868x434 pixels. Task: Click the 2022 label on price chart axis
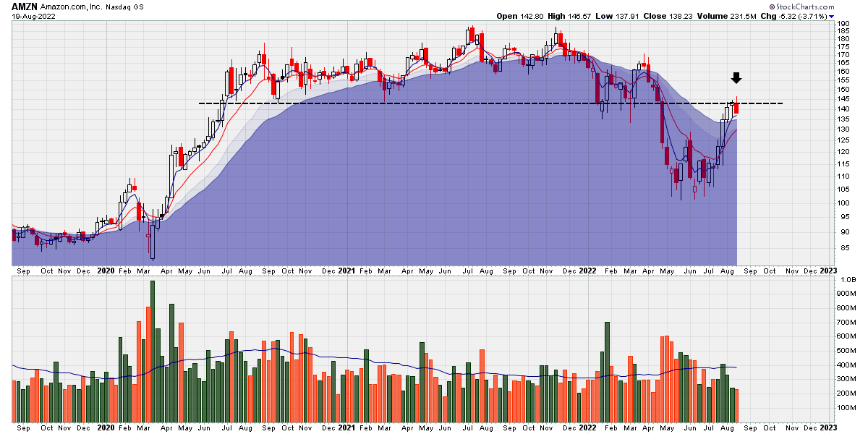[587, 271]
